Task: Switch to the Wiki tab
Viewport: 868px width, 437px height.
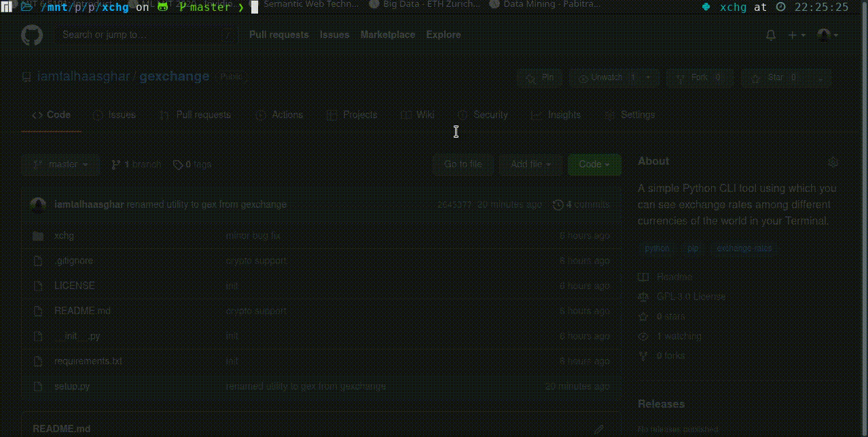Action: tap(418, 115)
